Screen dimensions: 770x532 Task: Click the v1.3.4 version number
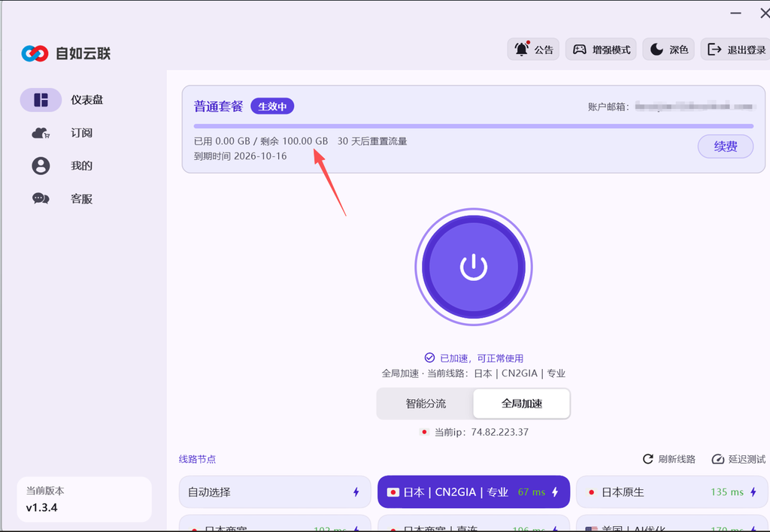(x=42, y=507)
